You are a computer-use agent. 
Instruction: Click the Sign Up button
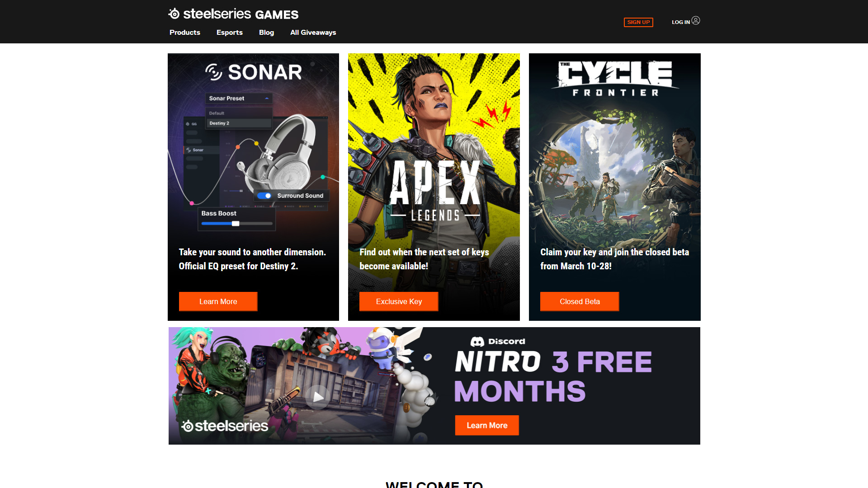(638, 22)
